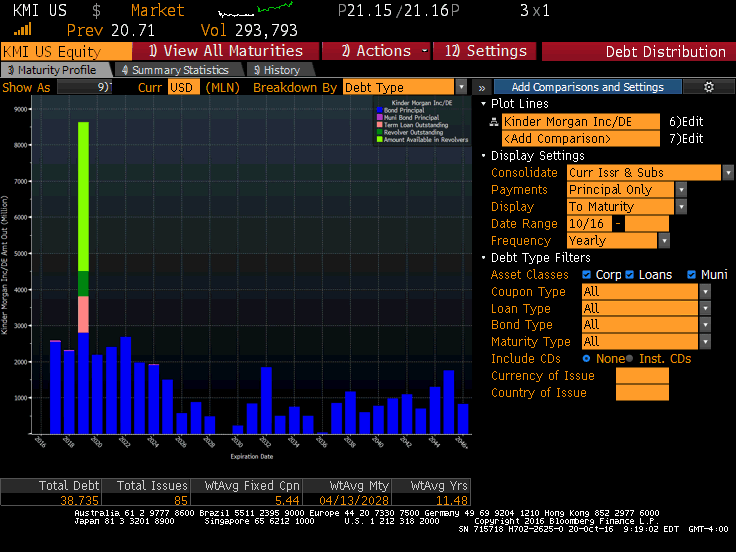The width and height of the screenshot is (736, 552).
Task: Click the WtAvg Yrs value 11.48
Action: (x=452, y=500)
